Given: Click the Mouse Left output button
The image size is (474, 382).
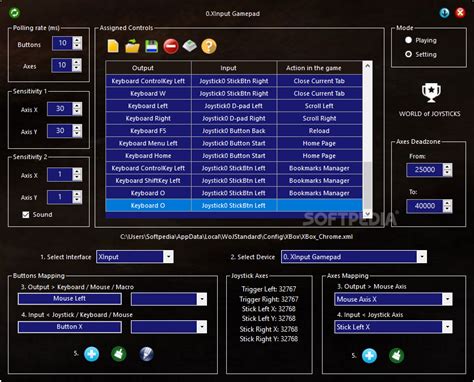Looking at the screenshot, I should (70, 299).
